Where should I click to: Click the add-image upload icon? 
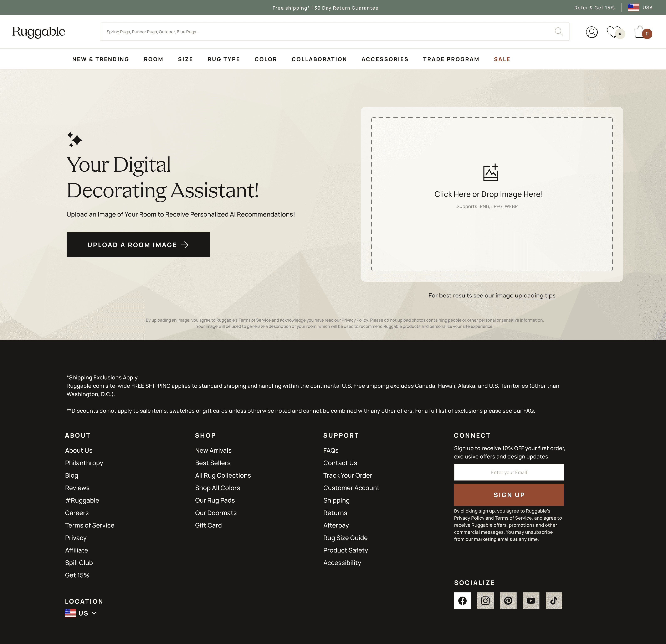(x=491, y=172)
